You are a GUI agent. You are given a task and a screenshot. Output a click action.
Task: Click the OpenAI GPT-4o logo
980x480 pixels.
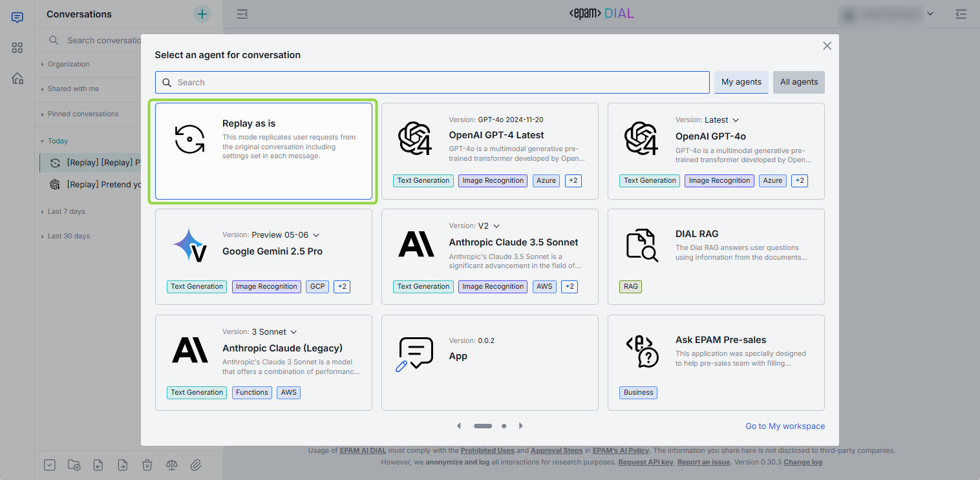tap(641, 139)
